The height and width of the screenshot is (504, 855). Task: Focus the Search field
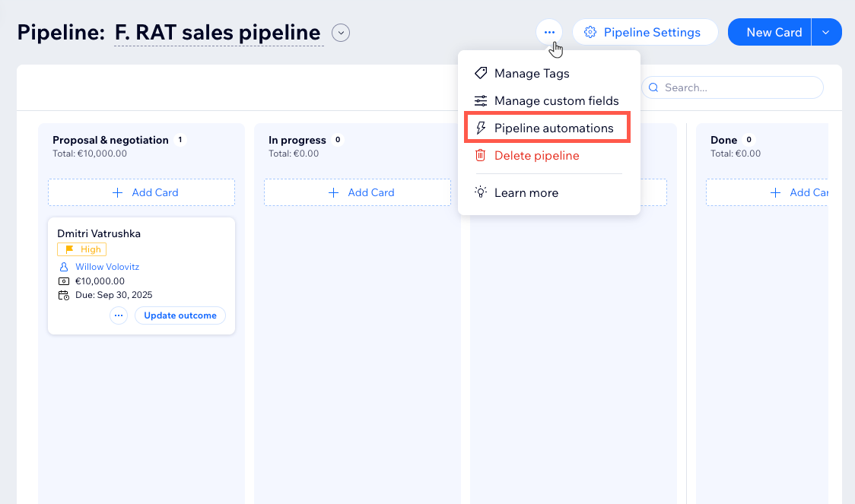[733, 87]
